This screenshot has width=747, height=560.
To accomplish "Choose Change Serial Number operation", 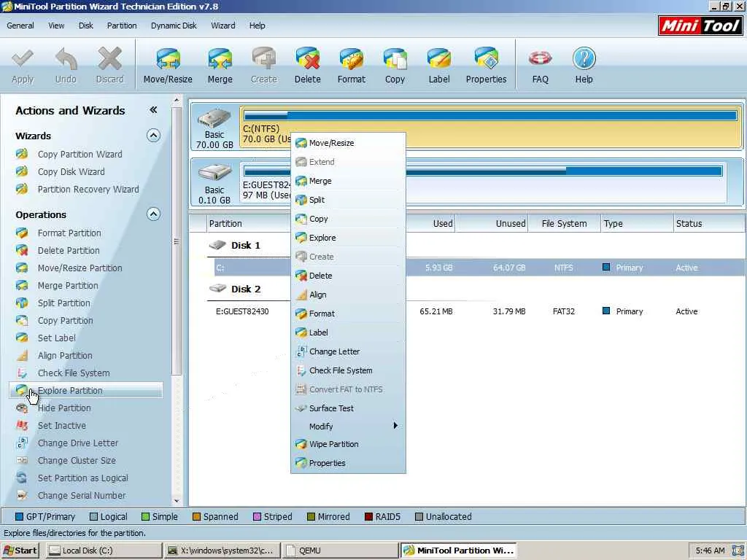I will [82, 496].
